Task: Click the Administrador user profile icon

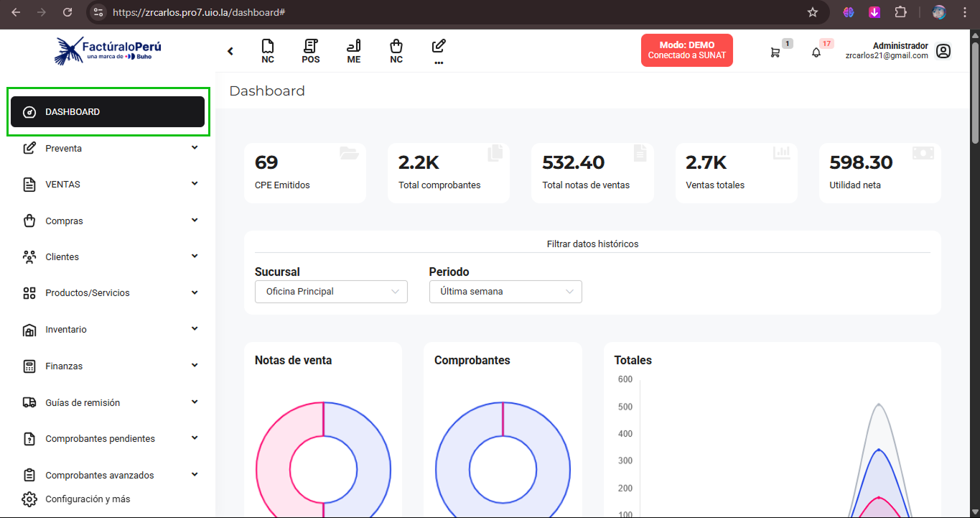Action: (943, 51)
